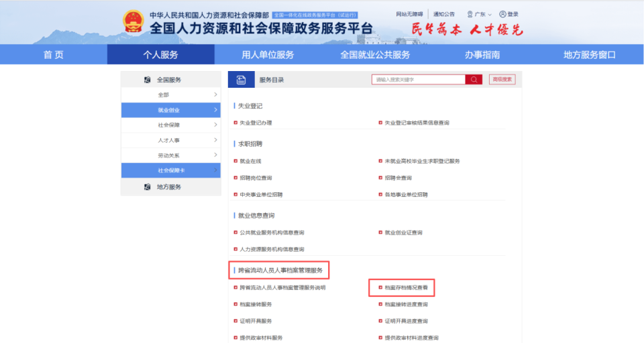The height and width of the screenshot is (343, 644).
Task: Click the 失业登记 section heading
Action: 250,106
